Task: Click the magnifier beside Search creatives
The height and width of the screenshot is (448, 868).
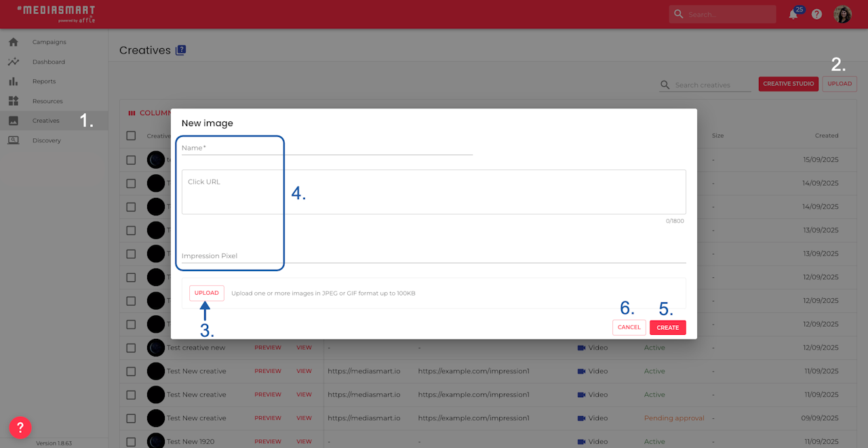Action: pyautogui.click(x=665, y=85)
